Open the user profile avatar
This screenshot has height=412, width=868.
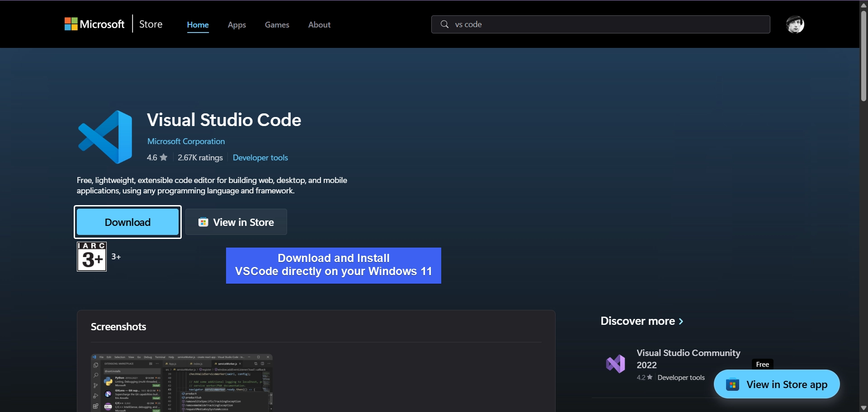coord(795,24)
